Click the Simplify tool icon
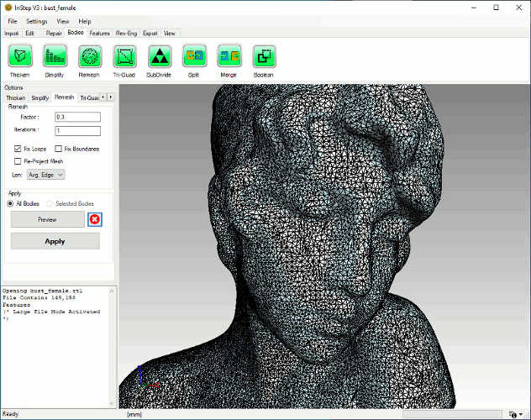This screenshot has height=420, width=531. (55, 56)
